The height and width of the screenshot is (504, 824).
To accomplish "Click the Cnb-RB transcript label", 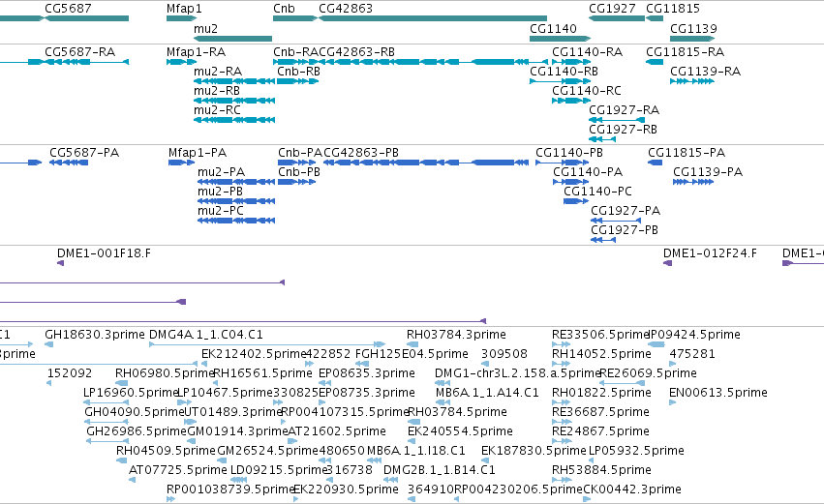I will tap(298, 72).
